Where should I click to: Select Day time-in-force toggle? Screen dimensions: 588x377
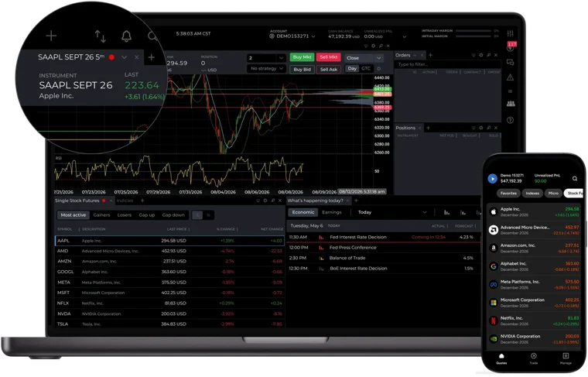[x=352, y=69]
